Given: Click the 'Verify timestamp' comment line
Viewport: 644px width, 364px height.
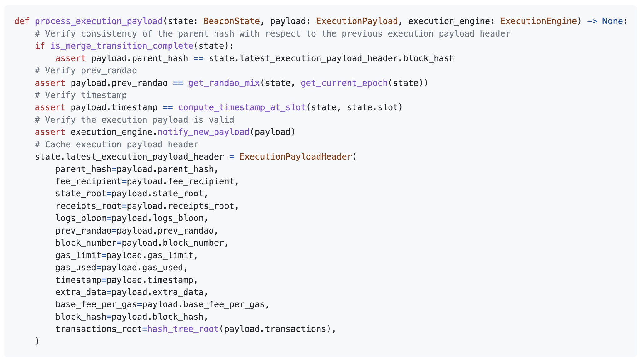Looking at the screenshot, I should pyautogui.click(x=81, y=95).
